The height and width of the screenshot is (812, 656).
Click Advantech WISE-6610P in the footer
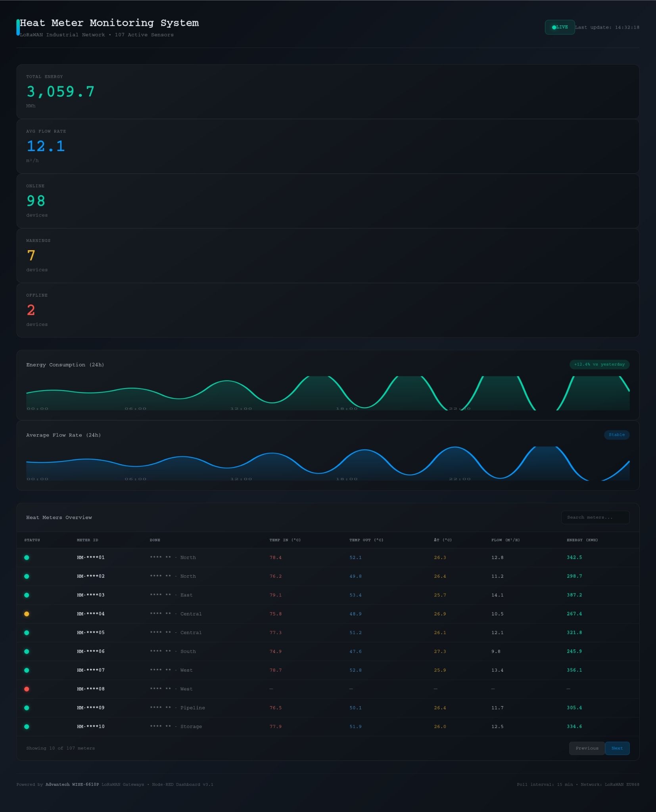(x=72, y=784)
